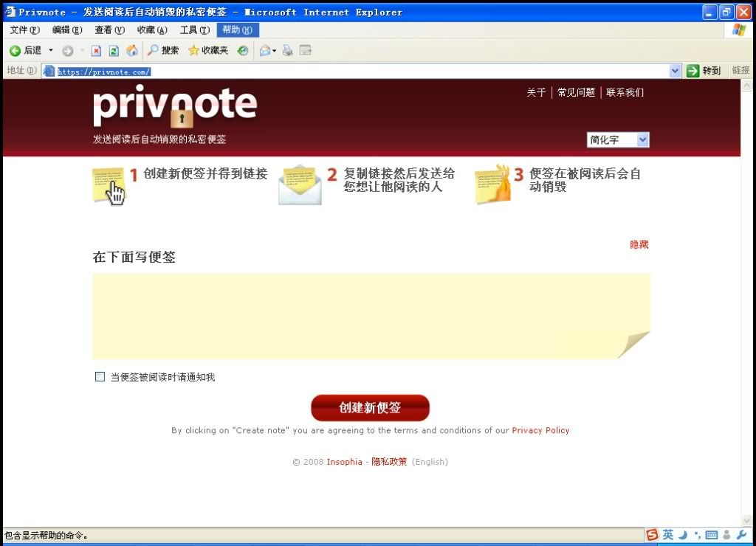
Task: Open the 联系我们 (Contact us) link
Action: point(625,92)
